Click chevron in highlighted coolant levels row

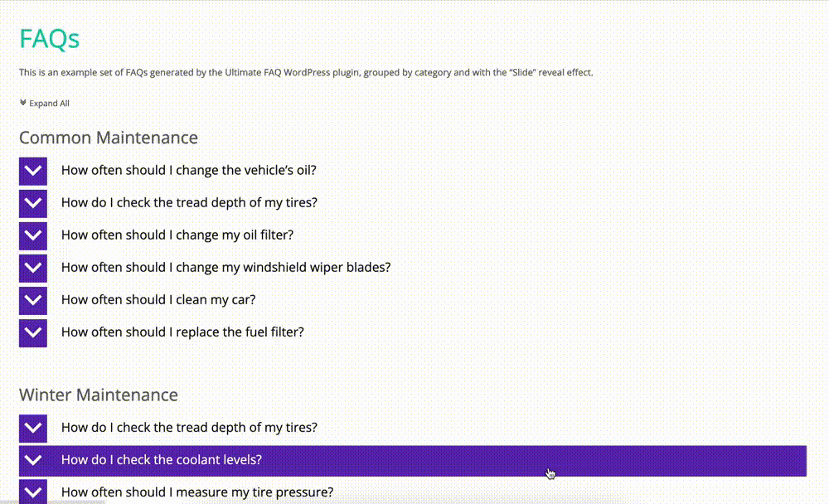(x=33, y=460)
